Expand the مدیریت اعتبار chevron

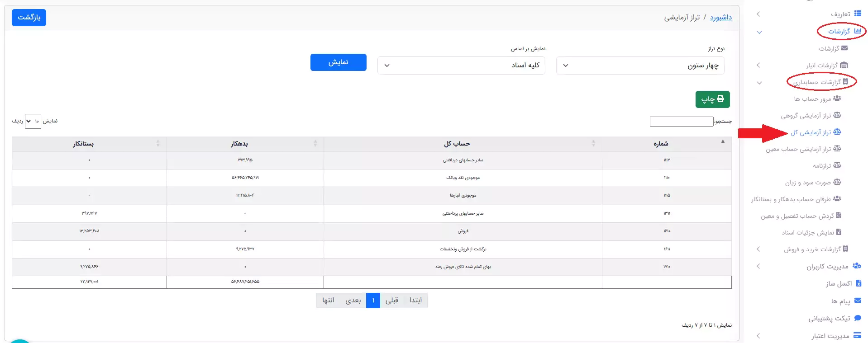pos(758,336)
